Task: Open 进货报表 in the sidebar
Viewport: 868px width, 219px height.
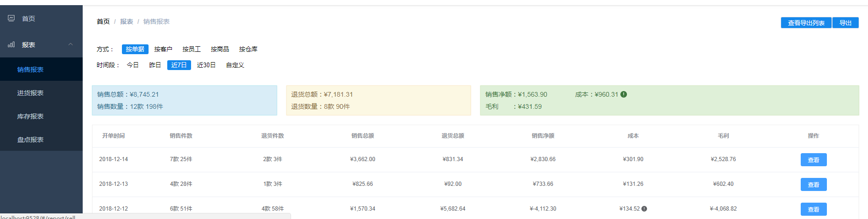Action: (x=41, y=93)
